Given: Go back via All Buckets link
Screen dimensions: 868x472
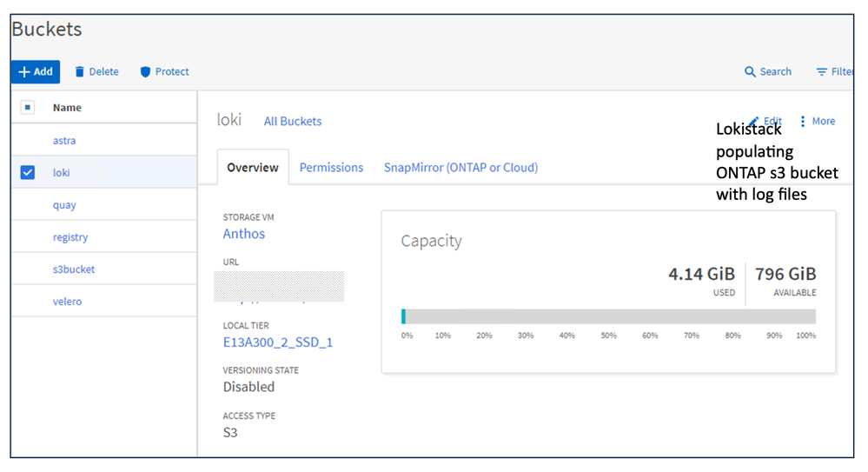Looking at the screenshot, I should (x=293, y=122).
